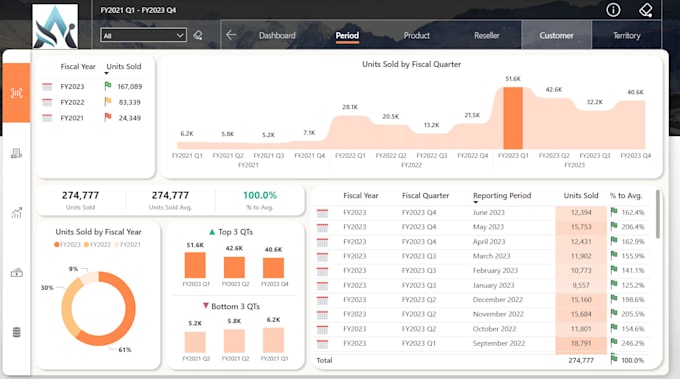Click green flag next to 167,089

108,86
